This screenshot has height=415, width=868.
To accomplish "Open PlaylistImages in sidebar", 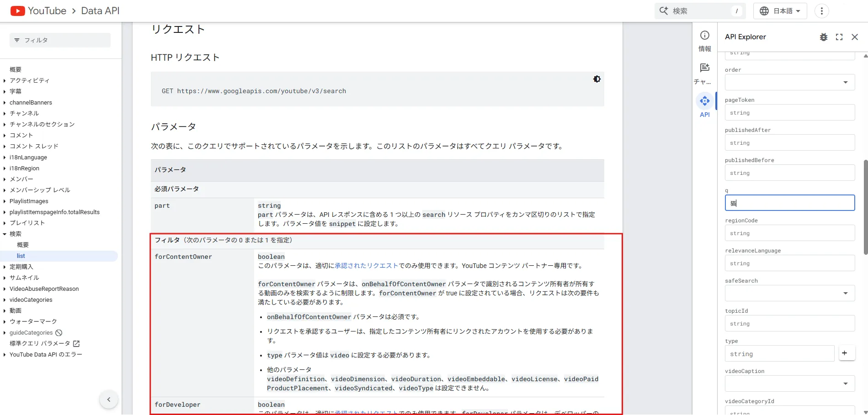I will pos(29,201).
